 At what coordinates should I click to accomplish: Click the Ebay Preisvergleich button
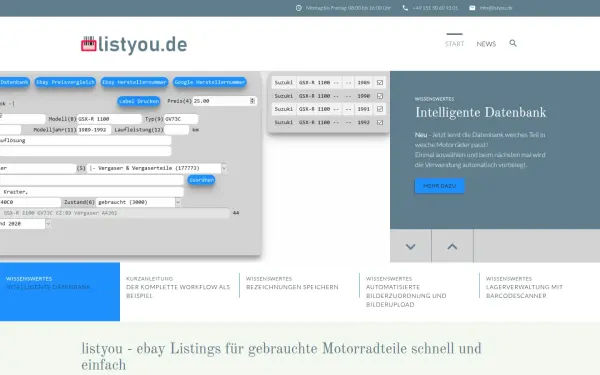pyautogui.click(x=65, y=82)
